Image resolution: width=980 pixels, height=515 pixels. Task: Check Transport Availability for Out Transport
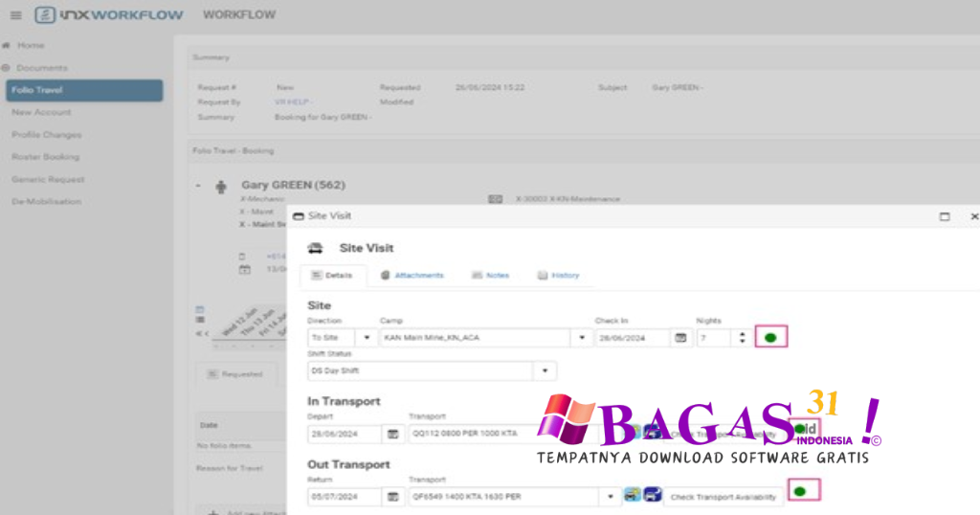coord(724,498)
